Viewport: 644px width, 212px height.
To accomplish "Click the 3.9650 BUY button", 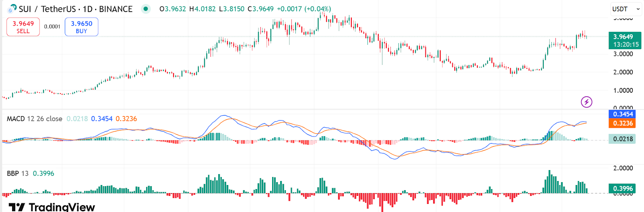I will [81, 27].
